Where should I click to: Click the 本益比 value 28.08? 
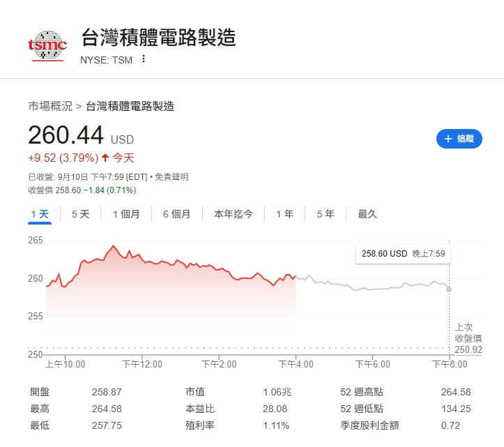[279, 409]
